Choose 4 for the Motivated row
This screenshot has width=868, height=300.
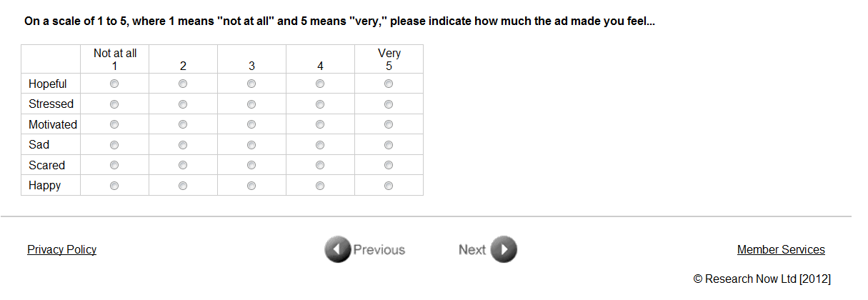click(x=320, y=124)
